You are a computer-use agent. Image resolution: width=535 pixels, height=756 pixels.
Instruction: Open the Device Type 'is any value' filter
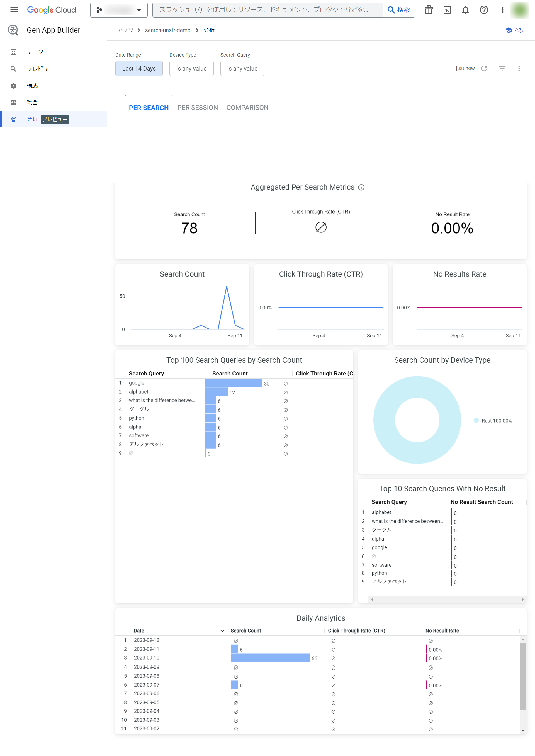191,68
